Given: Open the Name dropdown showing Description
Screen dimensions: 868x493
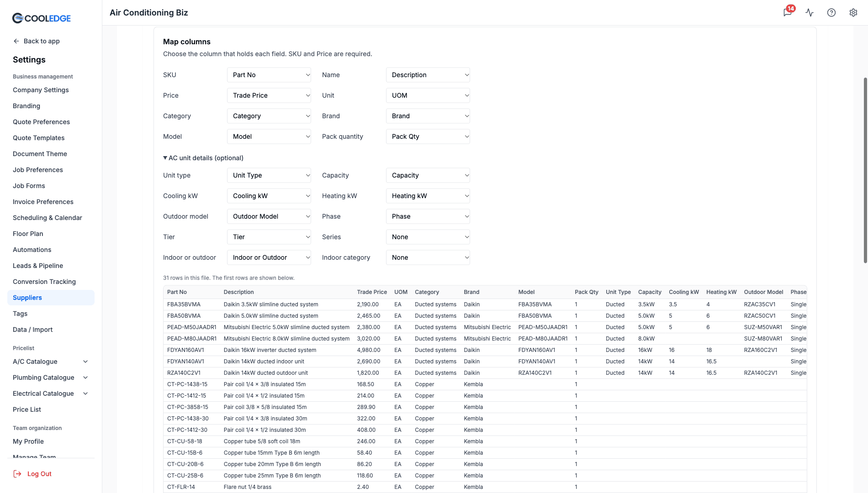Looking at the screenshot, I should click(x=428, y=75).
